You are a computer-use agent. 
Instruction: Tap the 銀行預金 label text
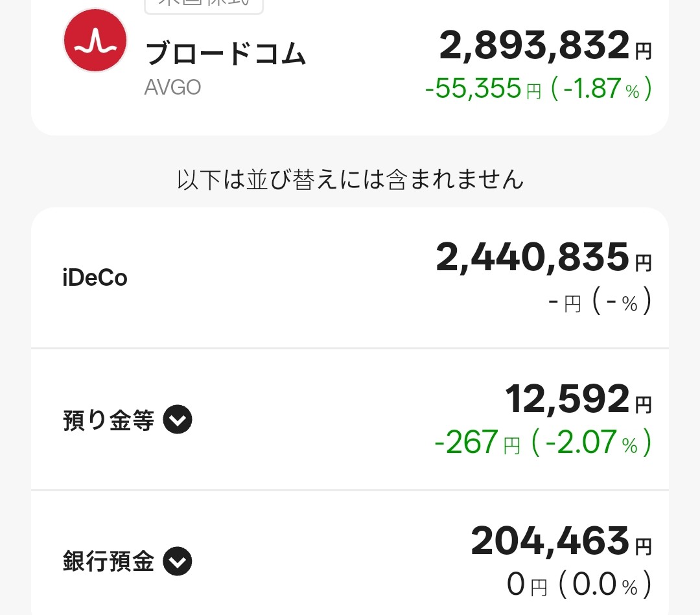[108, 561]
